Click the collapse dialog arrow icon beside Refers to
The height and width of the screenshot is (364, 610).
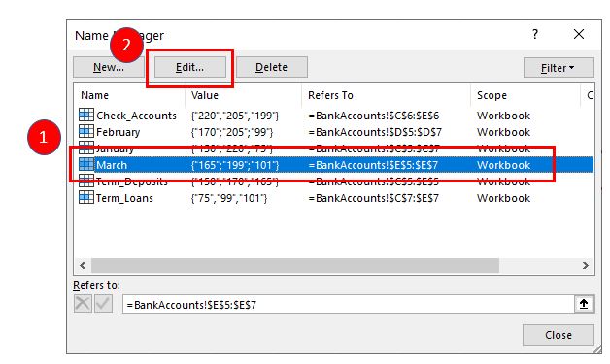[x=584, y=304]
